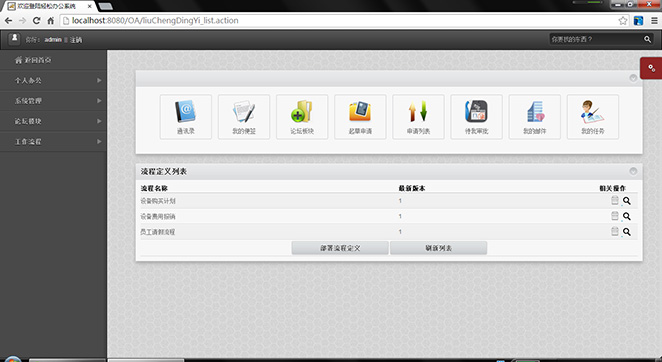Open the 起草申请 draft application shortcut
Viewport: 662px width, 362px height.
360,117
